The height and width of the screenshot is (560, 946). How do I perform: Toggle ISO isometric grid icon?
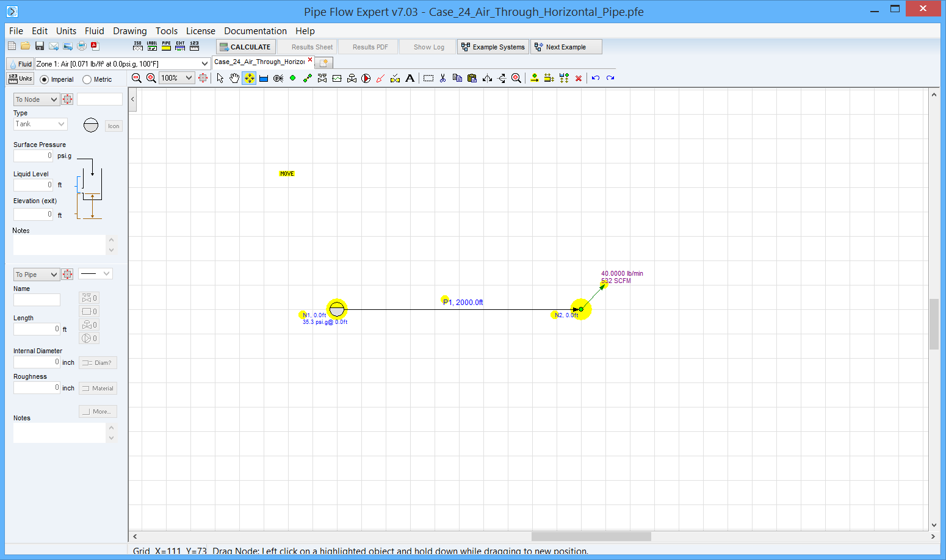[x=138, y=46]
